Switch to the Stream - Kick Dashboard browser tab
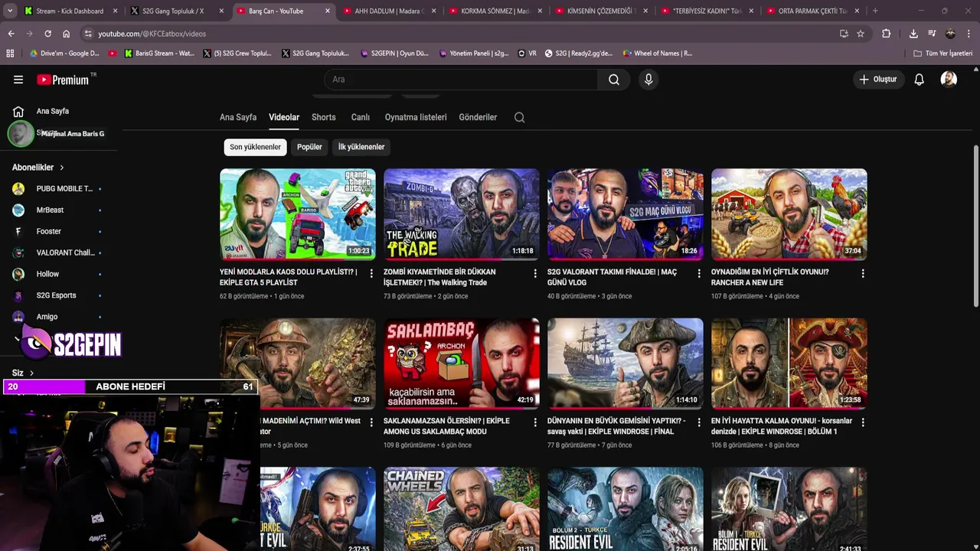The height and width of the screenshot is (551, 980). [x=69, y=11]
